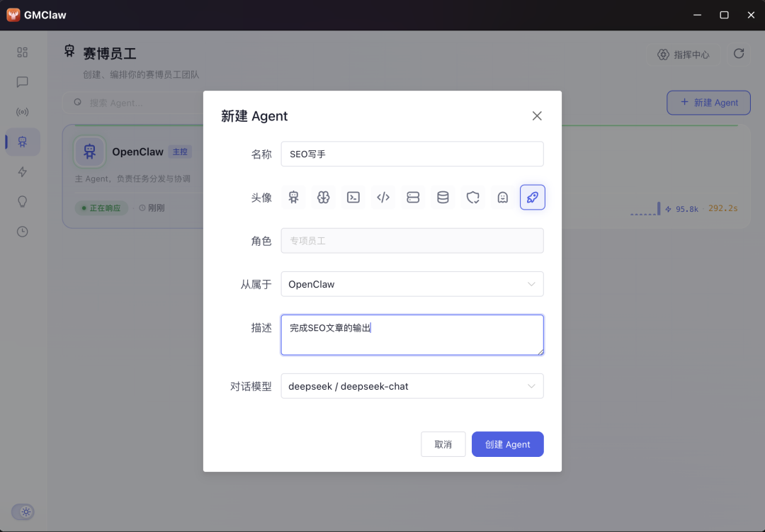Choose the shield avatar icon
Screen dimensions: 765x532
tap(472, 198)
